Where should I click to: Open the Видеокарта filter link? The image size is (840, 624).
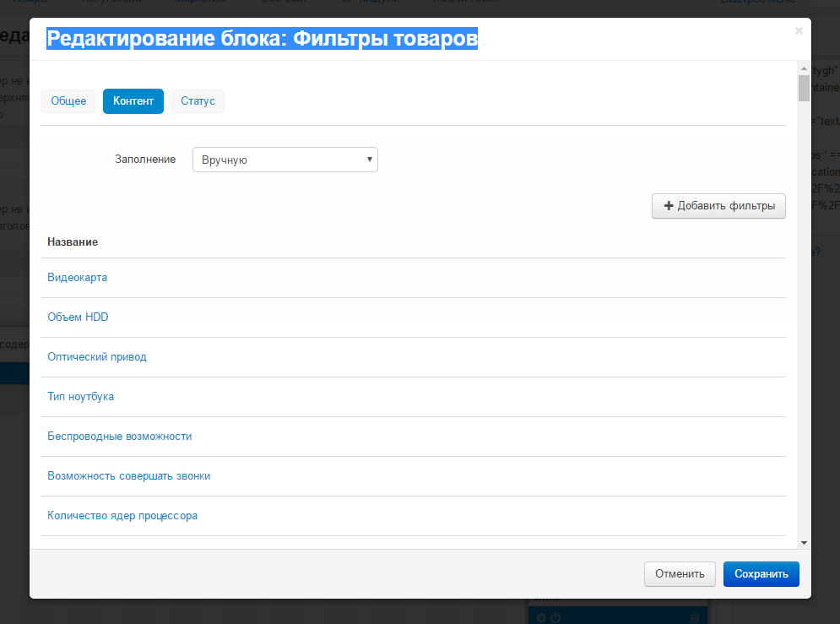coord(77,278)
